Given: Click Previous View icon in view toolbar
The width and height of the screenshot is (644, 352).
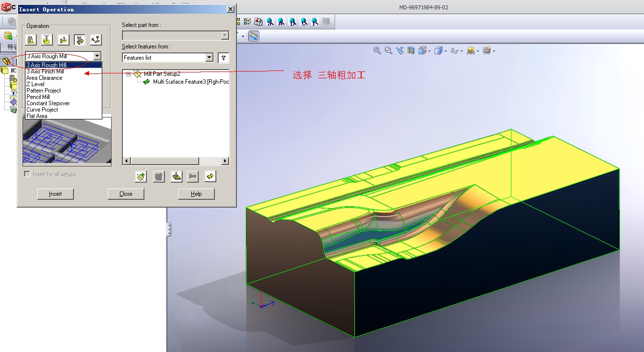Looking at the screenshot, I should [400, 50].
